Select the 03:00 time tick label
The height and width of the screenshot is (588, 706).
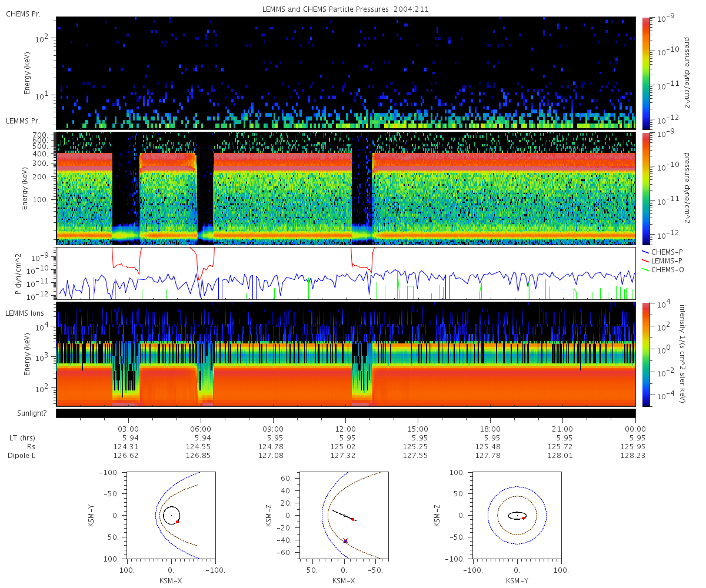(128, 429)
